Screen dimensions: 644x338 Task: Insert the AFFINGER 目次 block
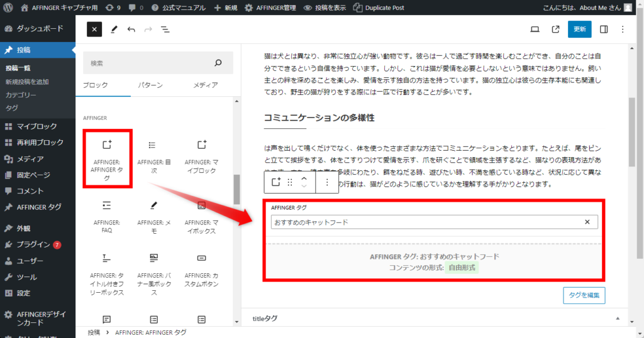pyautogui.click(x=154, y=157)
